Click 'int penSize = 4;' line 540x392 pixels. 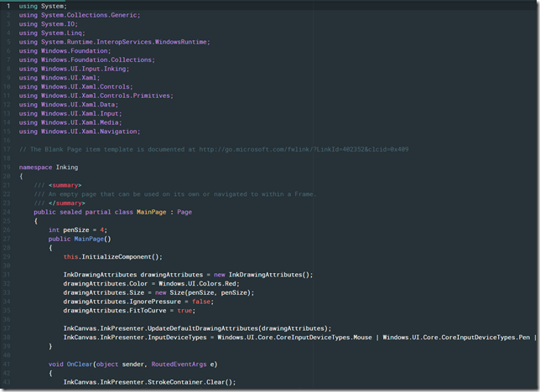click(x=78, y=230)
